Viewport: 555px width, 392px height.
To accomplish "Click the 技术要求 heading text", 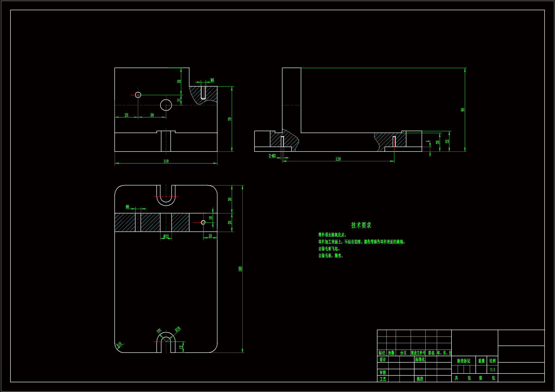I will [x=361, y=225].
